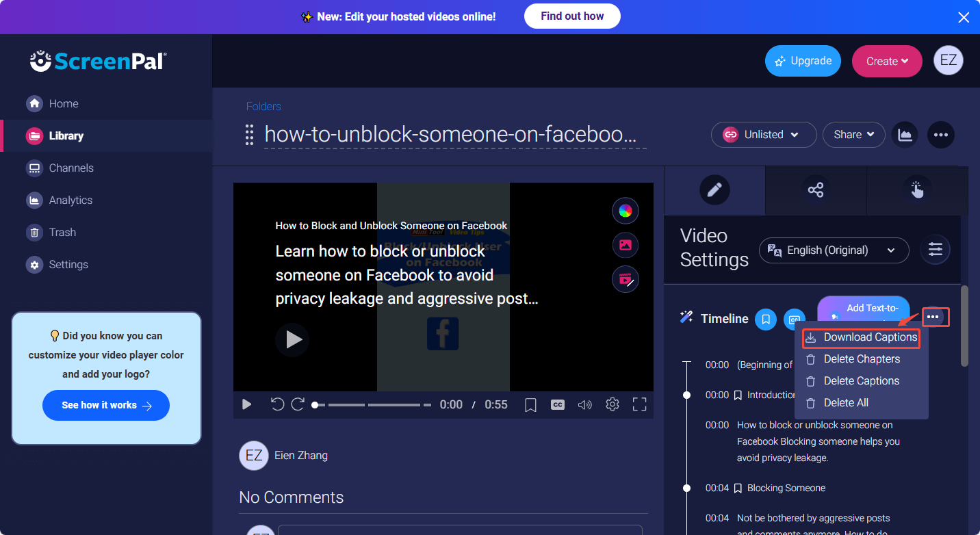The width and height of the screenshot is (980, 535).
Task: Click the chapters bookmark icon beside Timeline
Action: [x=765, y=319]
